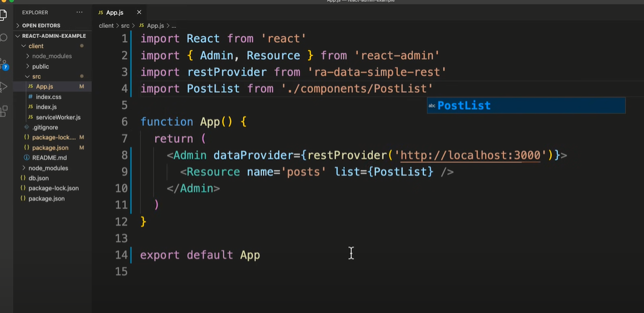This screenshot has width=644, height=313.
Task: Click 'function App()' on line 6
Action: tap(187, 122)
